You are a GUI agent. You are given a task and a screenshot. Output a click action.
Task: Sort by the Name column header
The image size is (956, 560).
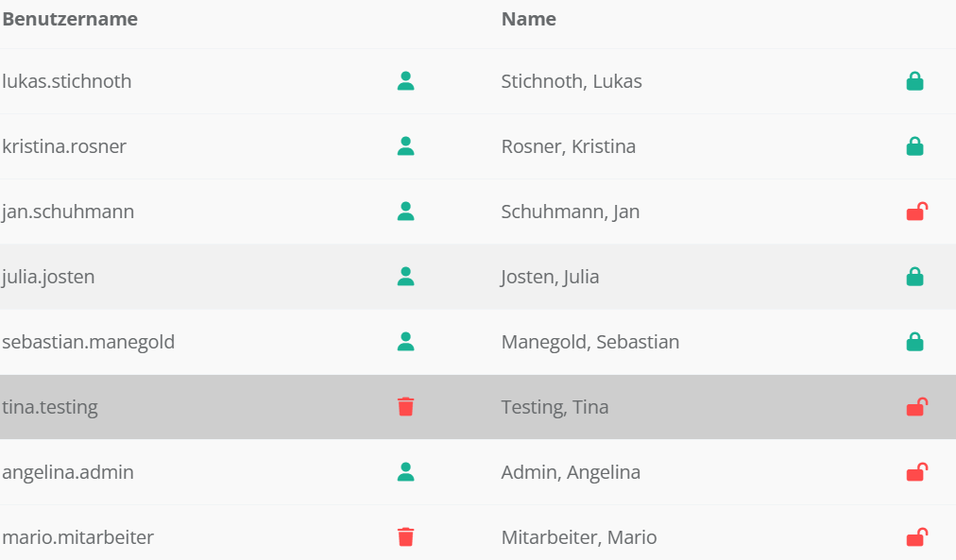(528, 19)
